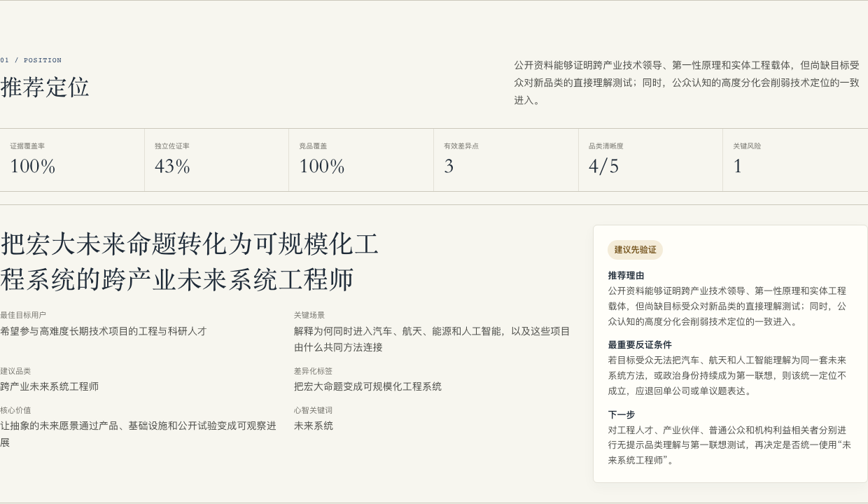The image size is (868, 504).
Task: Click the value 3 under 有效差异点
Action: [449, 167]
